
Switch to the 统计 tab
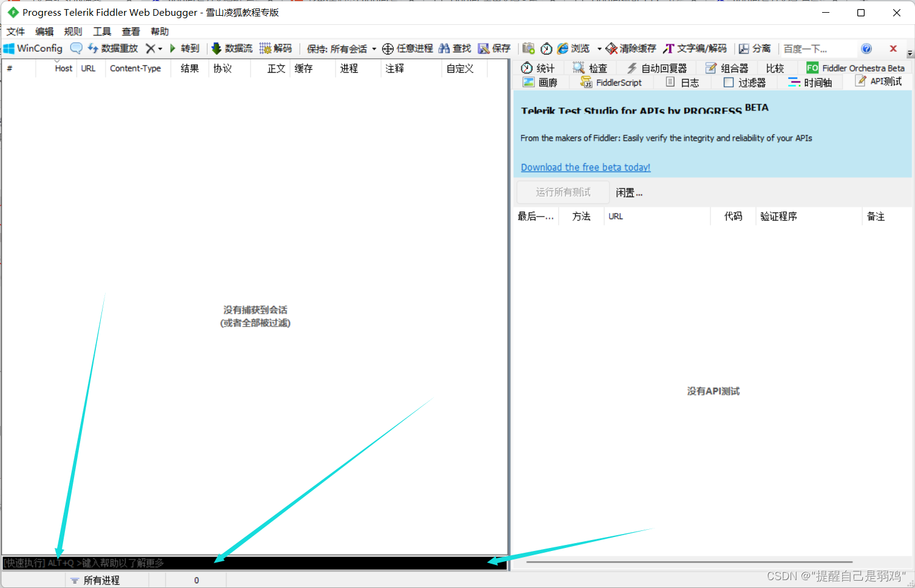538,68
